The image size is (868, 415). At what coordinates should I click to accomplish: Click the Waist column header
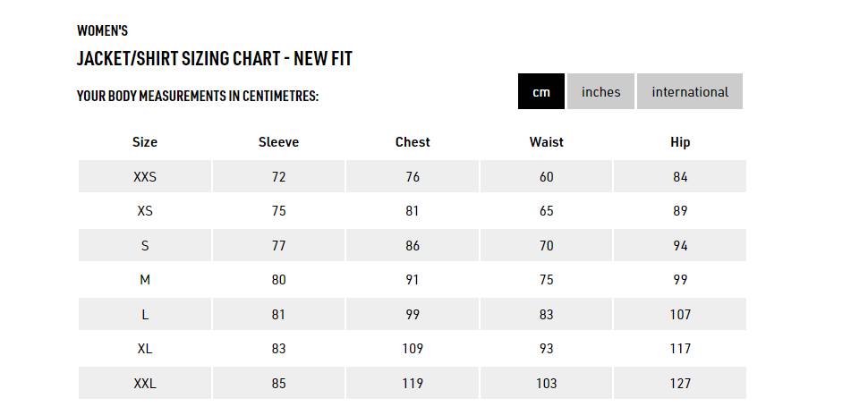click(x=547, y=142)
